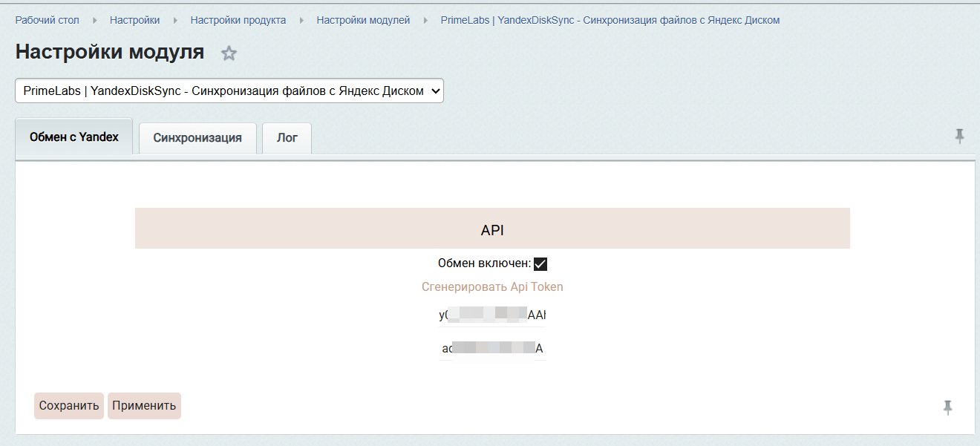980x446 pixels.
Task: Switch to the Синхронизация tab
Action: (197, 138)
